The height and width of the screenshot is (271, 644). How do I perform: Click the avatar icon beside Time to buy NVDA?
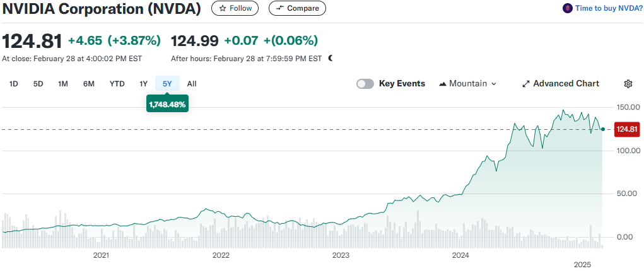567,8
